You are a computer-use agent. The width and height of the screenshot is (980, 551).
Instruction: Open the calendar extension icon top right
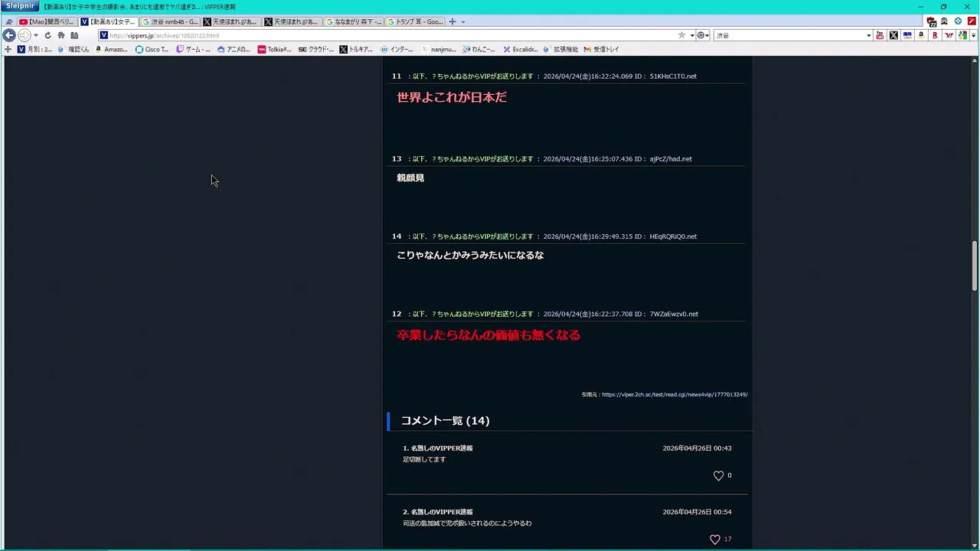click(931, 21)
